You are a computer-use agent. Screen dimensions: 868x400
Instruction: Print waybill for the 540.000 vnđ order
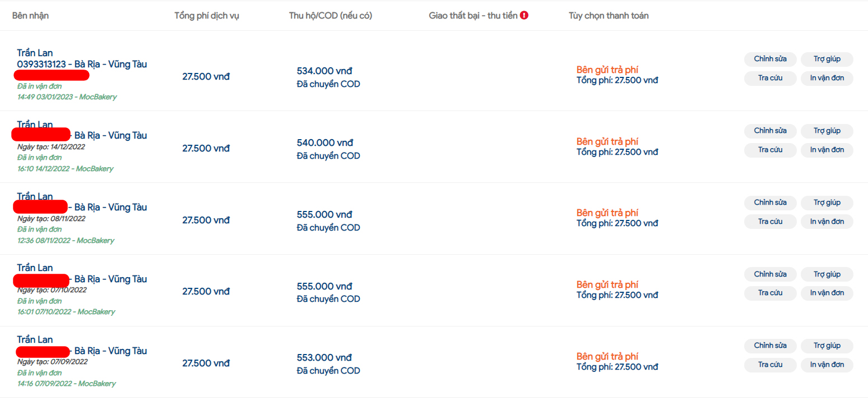(827, 150)
